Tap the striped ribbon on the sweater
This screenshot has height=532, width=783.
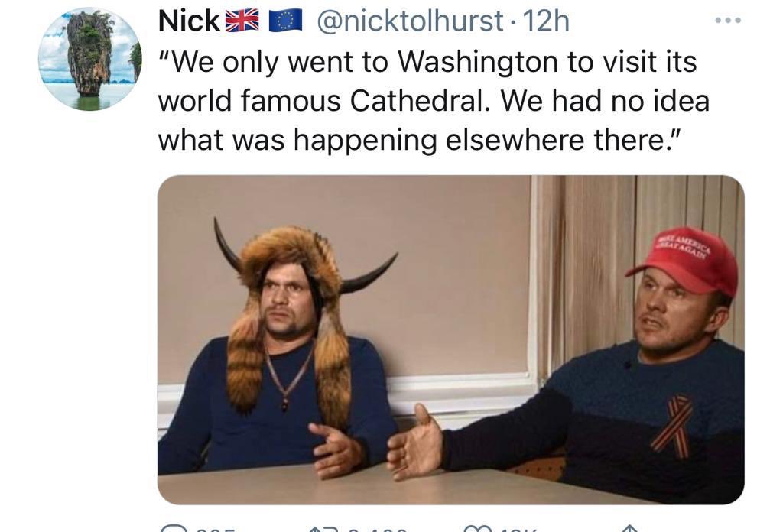(673, 425)
